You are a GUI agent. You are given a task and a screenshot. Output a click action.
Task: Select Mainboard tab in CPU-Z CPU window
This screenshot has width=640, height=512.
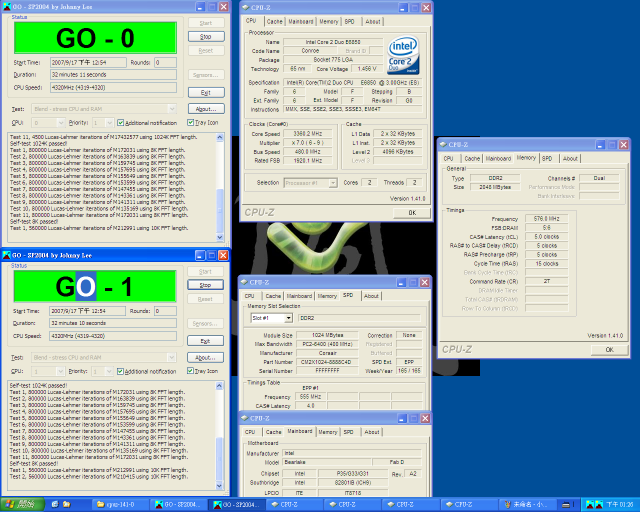tap(301, 21)
